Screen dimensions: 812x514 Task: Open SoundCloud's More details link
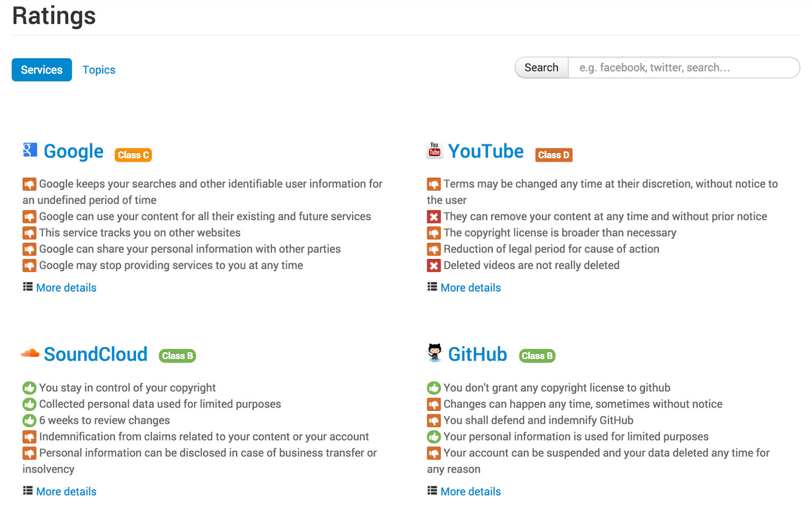66,491
